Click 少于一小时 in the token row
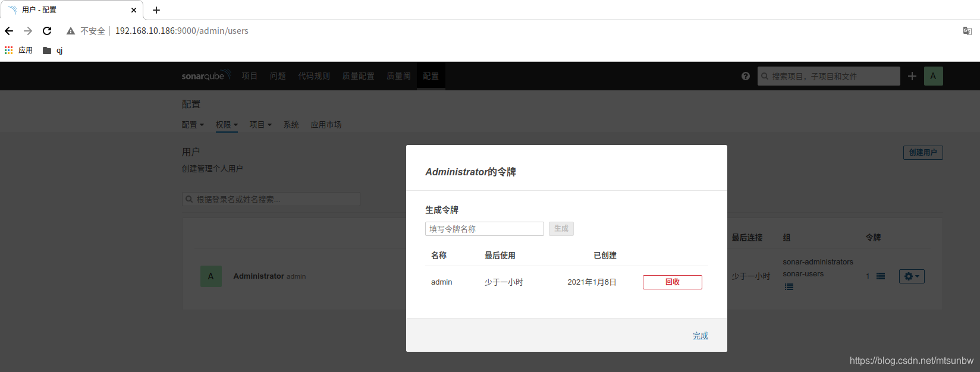 pyautogui.click(x=504, y=282)
